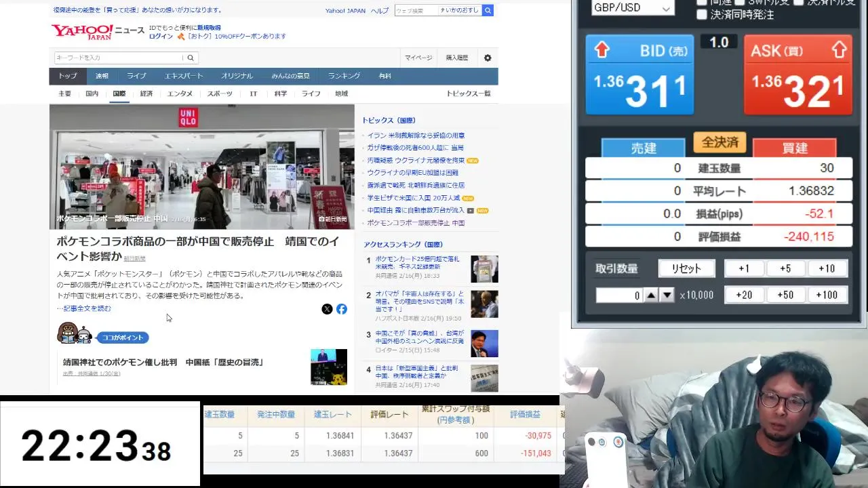Switch to the 速報 tab
Viewport: 868px width, 488px height.
pyautogui.click(x=102, y=76)
